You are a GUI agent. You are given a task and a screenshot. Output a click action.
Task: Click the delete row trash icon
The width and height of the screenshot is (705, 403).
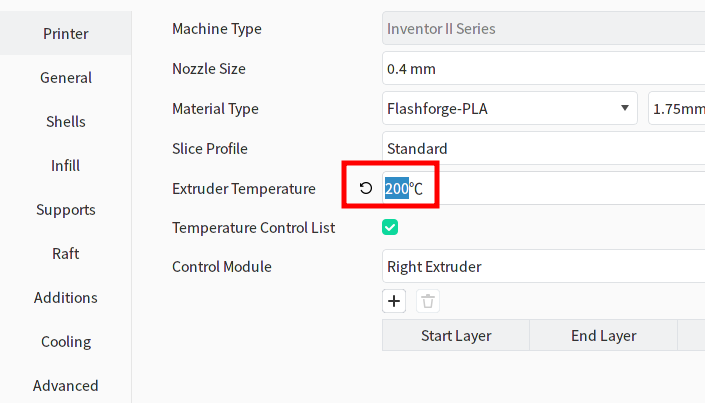[x=427, y=300]
